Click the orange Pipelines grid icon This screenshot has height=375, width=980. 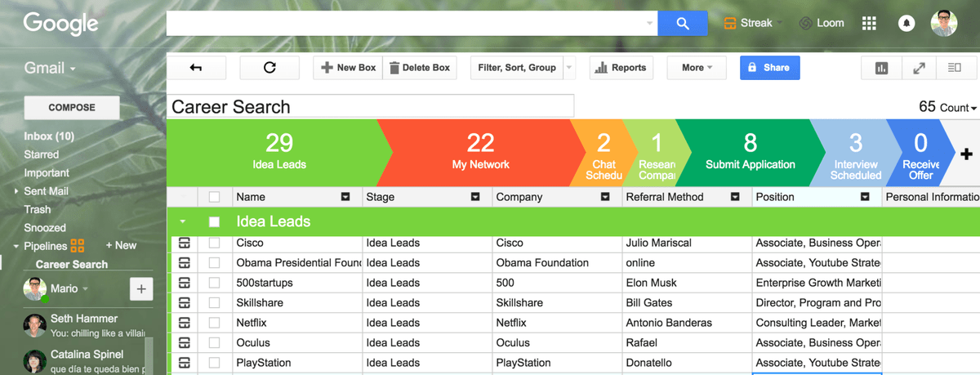click(x=78, y=245)
